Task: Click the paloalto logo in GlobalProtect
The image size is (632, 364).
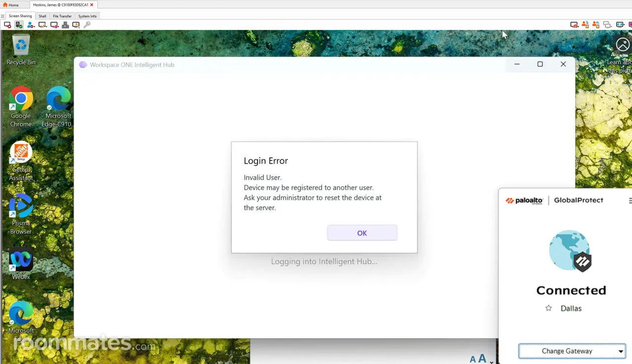Action: click(524, 200)
